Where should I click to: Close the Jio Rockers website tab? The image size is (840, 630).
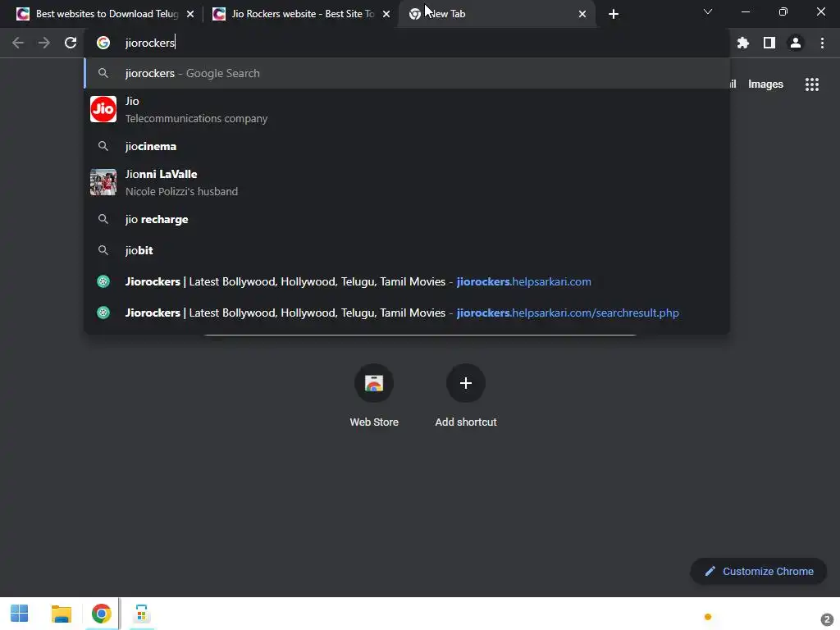point(386,14)
